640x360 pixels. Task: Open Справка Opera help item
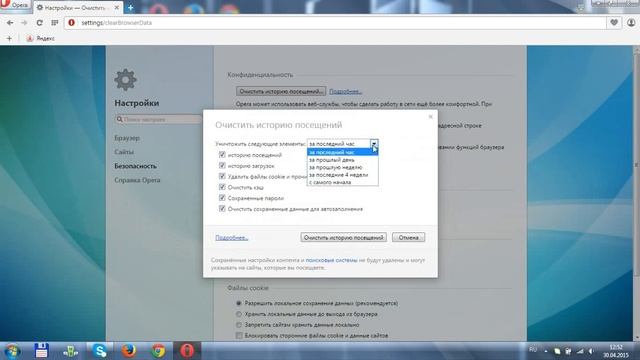coord(137,180)
